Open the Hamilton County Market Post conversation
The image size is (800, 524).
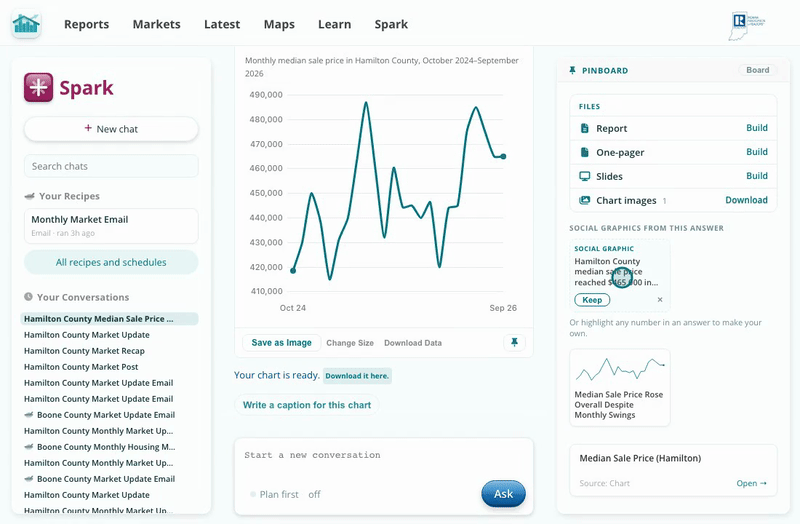click(x=81, y=367)
